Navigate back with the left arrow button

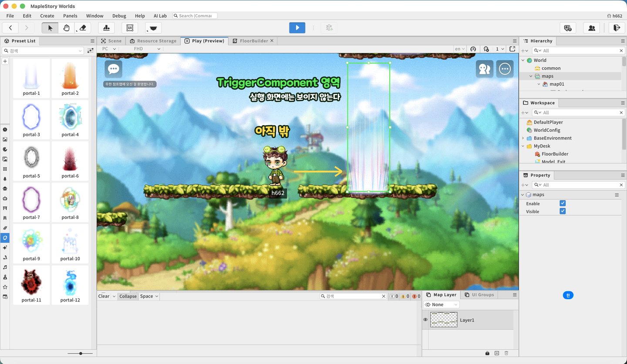pos(10,28)
